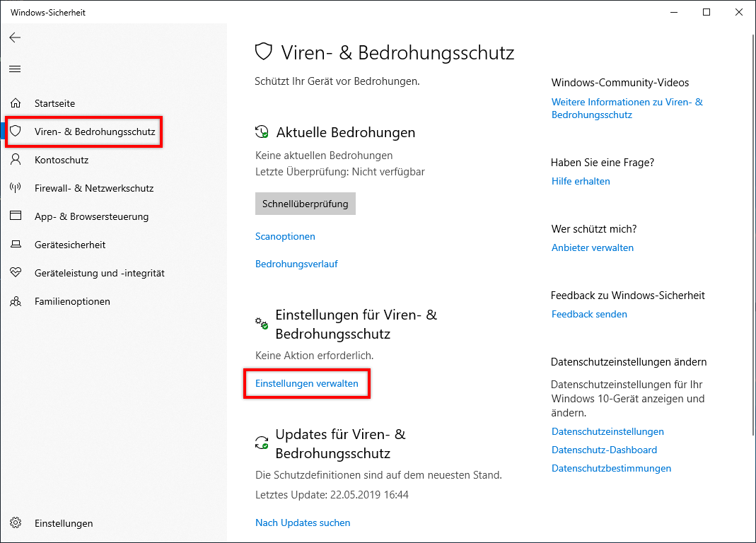Start a Schnellüberprüfung scan

[x=306, y=204]
